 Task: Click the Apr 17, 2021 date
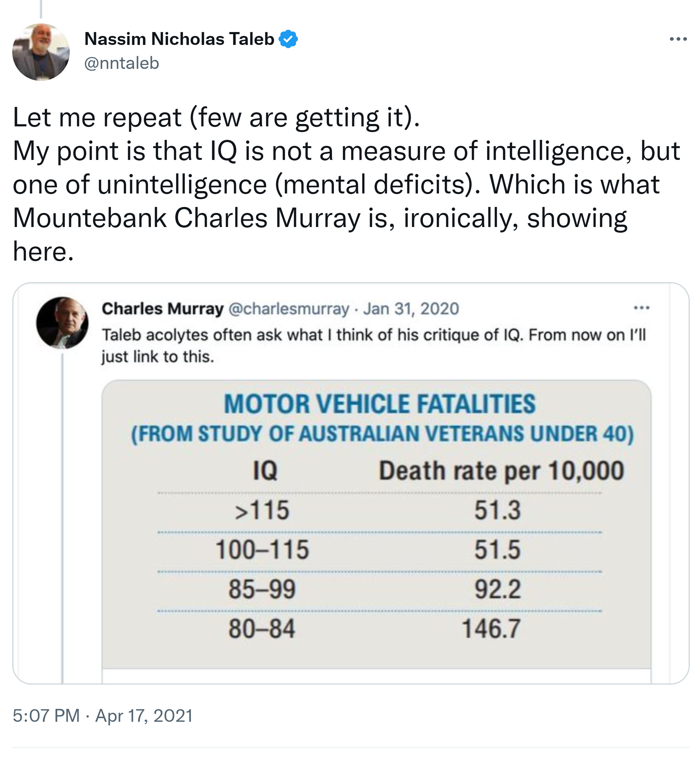144,716
